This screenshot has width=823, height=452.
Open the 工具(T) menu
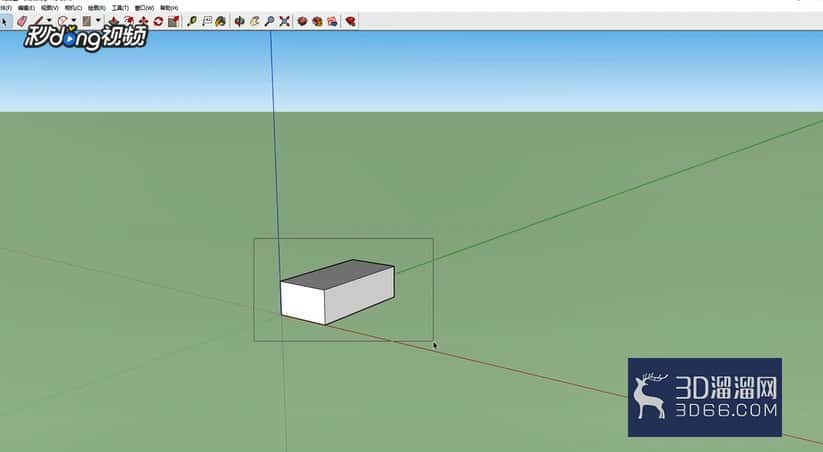point(120,8)
